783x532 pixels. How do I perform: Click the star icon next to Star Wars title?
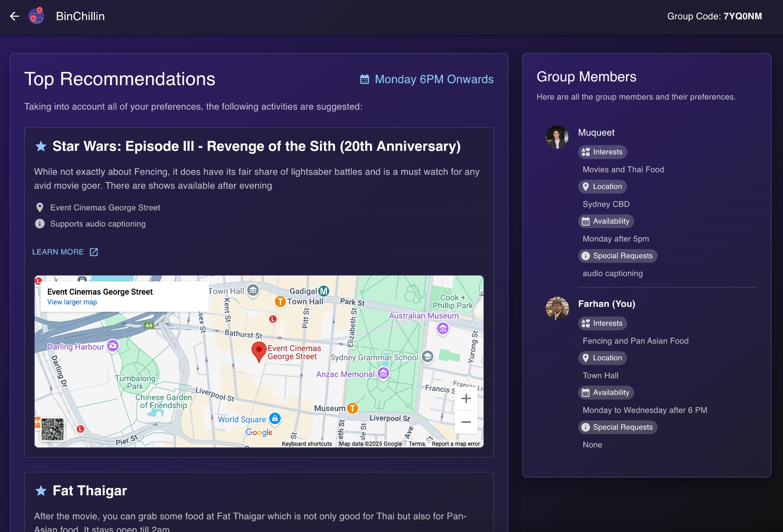(x=41, y=146)
